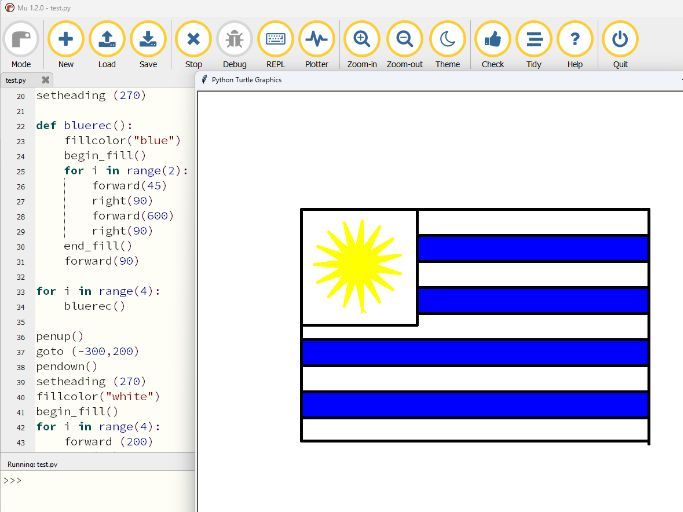Open Mu Help

click(x=575, y=45)
